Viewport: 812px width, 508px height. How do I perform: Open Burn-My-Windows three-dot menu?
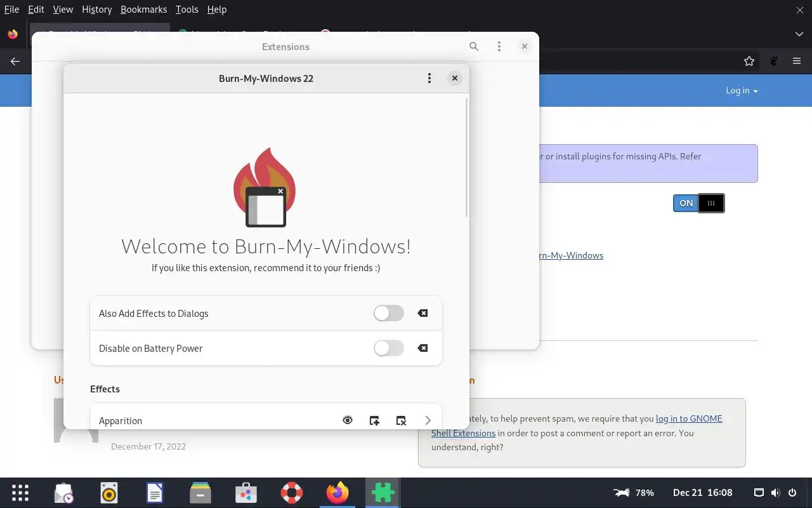click(429, 78)
